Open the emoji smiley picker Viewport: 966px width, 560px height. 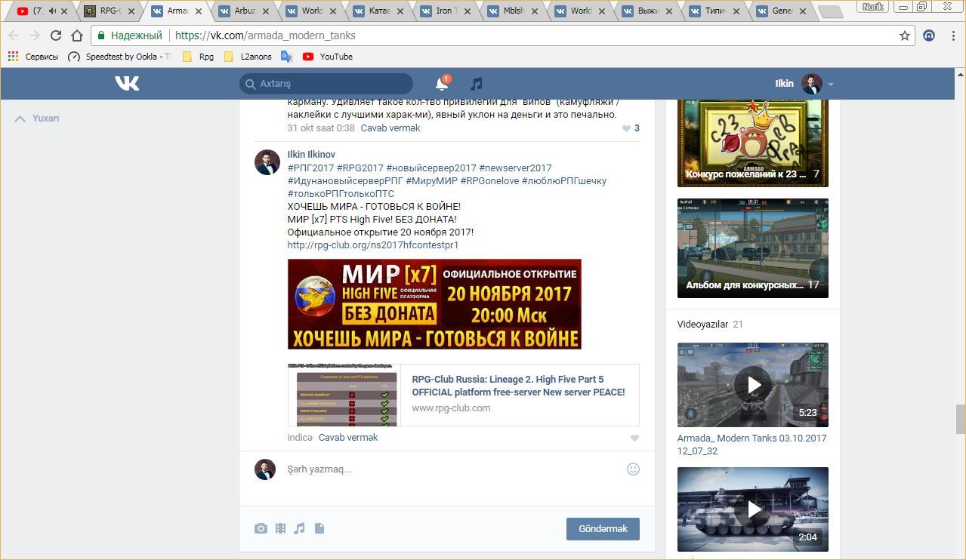[x=633, y=469]
